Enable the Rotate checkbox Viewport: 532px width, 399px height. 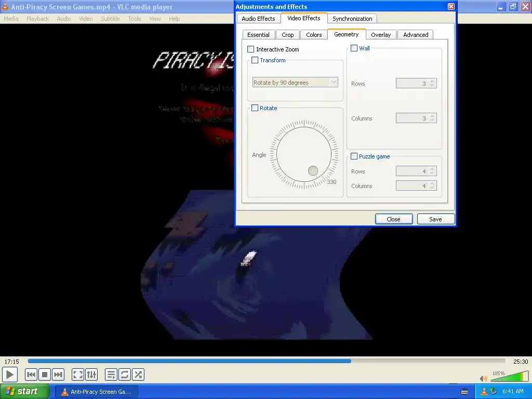[255, 108]
